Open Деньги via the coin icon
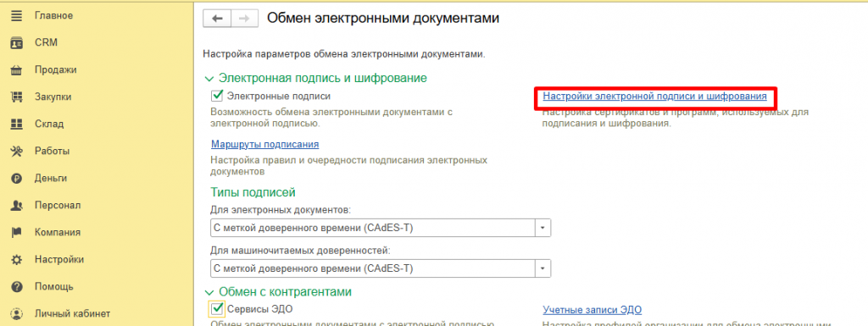The width and height of the screenshot is (868, 326). [17, 179]
